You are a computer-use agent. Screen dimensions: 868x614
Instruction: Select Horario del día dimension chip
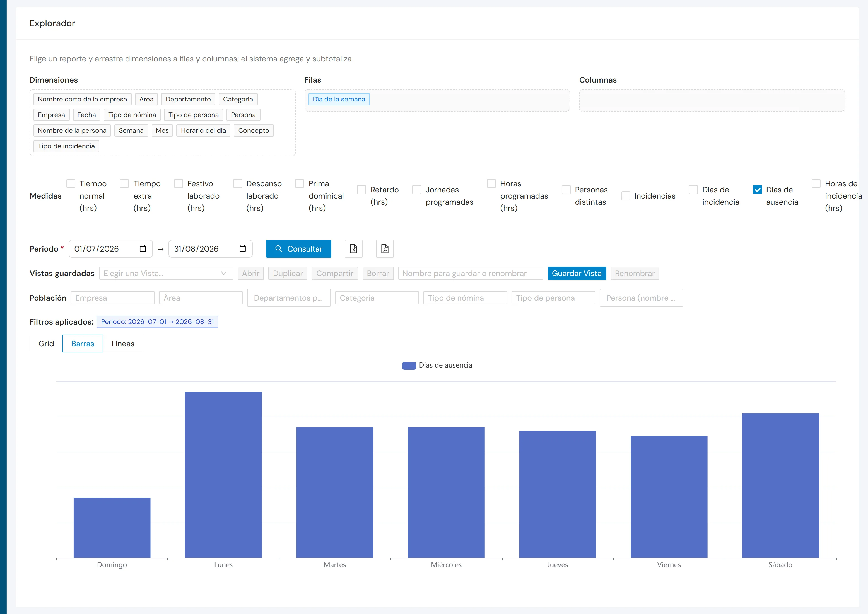coord(204,130)
